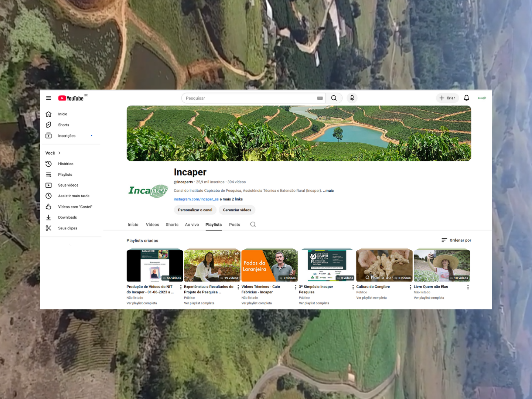Click the @Incapertv channel handle

(x=184, y=182)
